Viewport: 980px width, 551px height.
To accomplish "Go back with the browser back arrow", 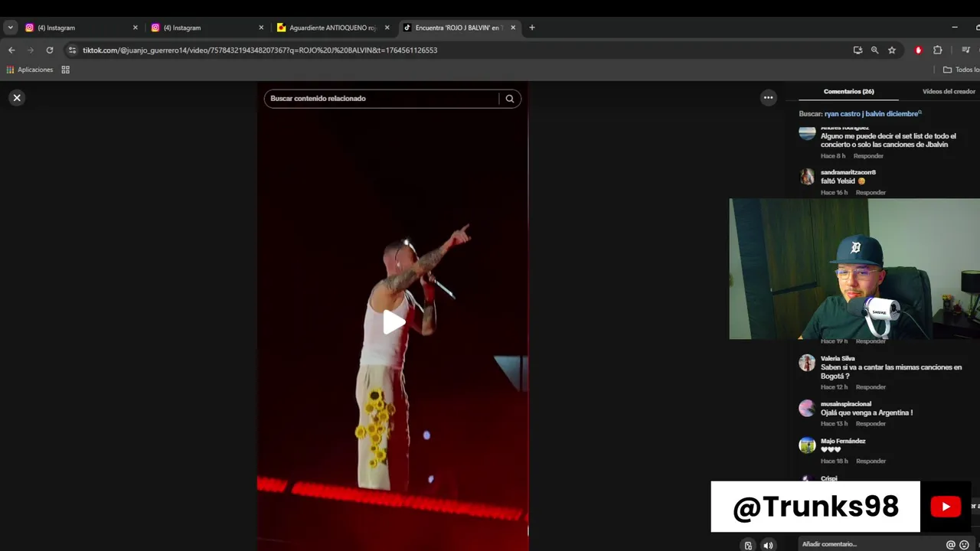I will coord(11,50).
